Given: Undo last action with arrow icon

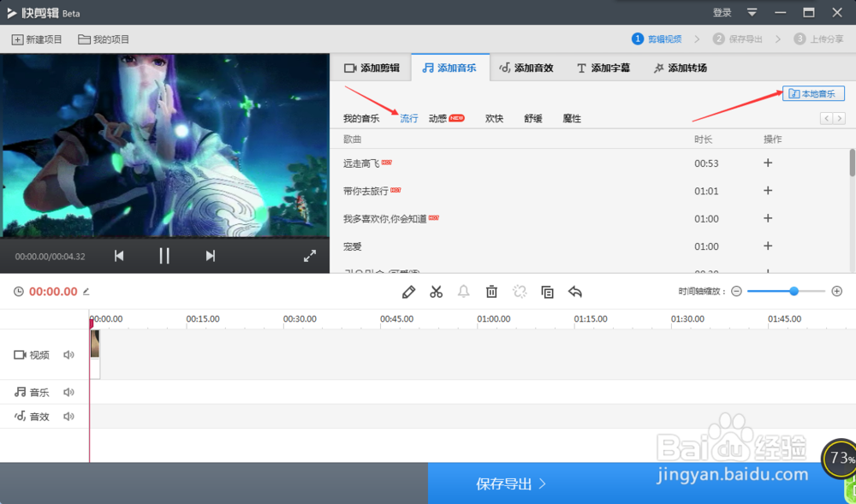Looking at the screenshot, I should click(575, 292).
